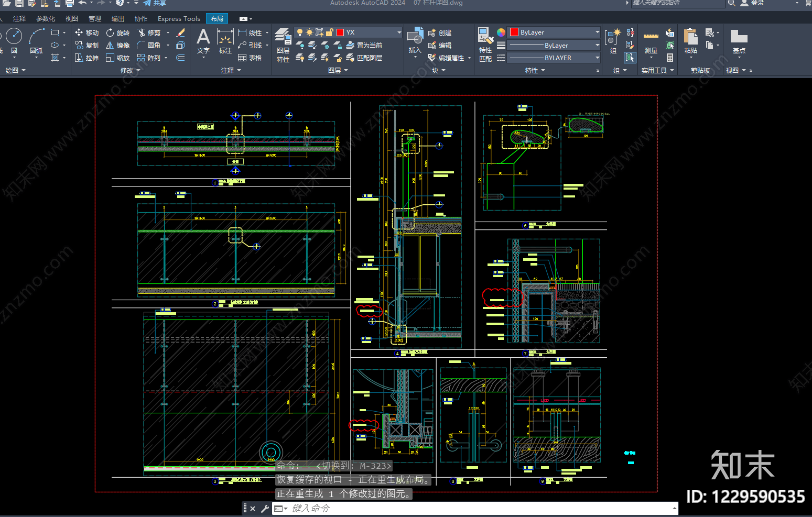This screenshot has width=812, height=517.
Task: Select the 镜像 (Mirror) tool
Action: tap(117, 45)
